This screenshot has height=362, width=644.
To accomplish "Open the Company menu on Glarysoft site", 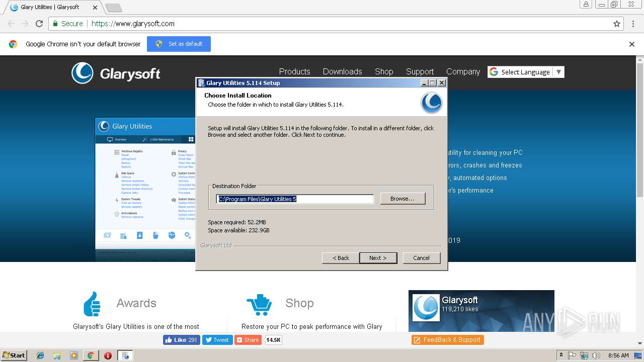I will coord(463,71).
